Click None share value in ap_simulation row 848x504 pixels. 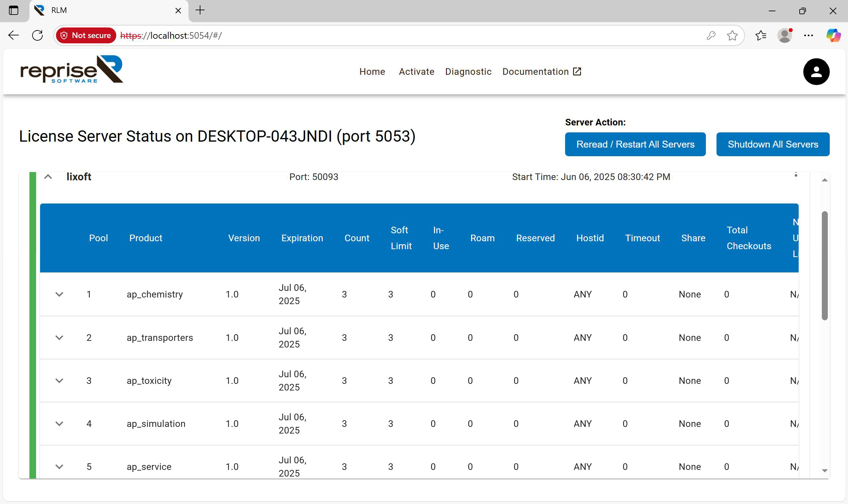click(x=690, y=424)
